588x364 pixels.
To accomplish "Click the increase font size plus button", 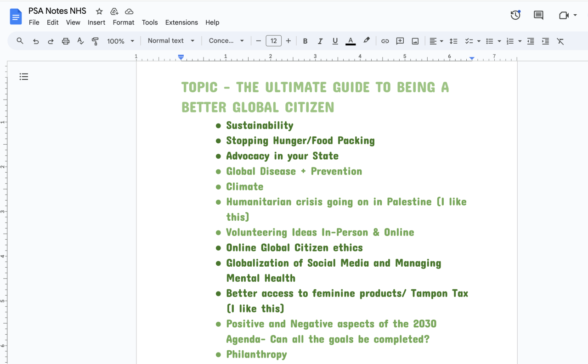I will pos(288,41).
